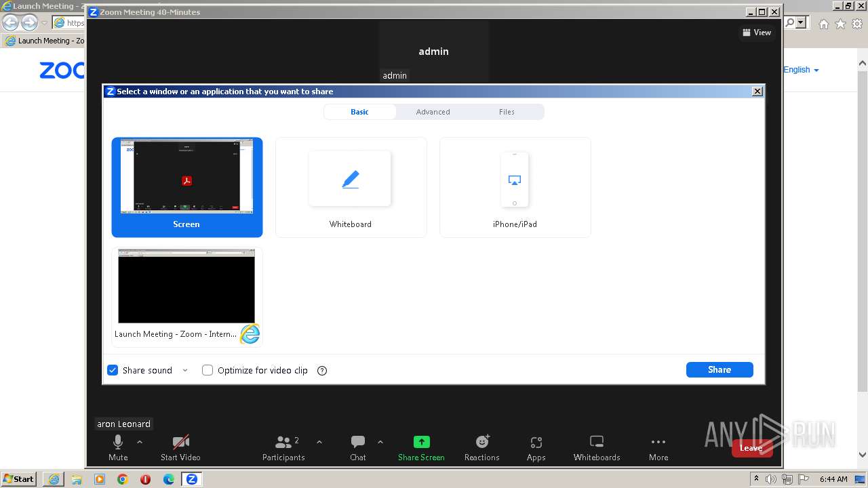This screenshot has height=488, width=868.
Task: Open the Apps panel
Action: click(536, 448)
